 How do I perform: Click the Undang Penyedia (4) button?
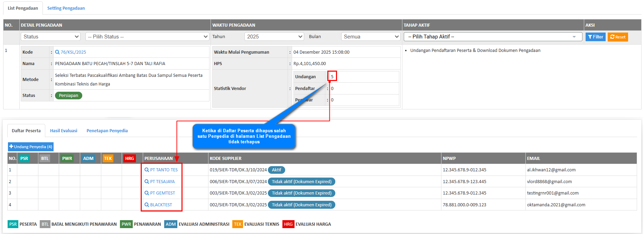tap(31, 147)
